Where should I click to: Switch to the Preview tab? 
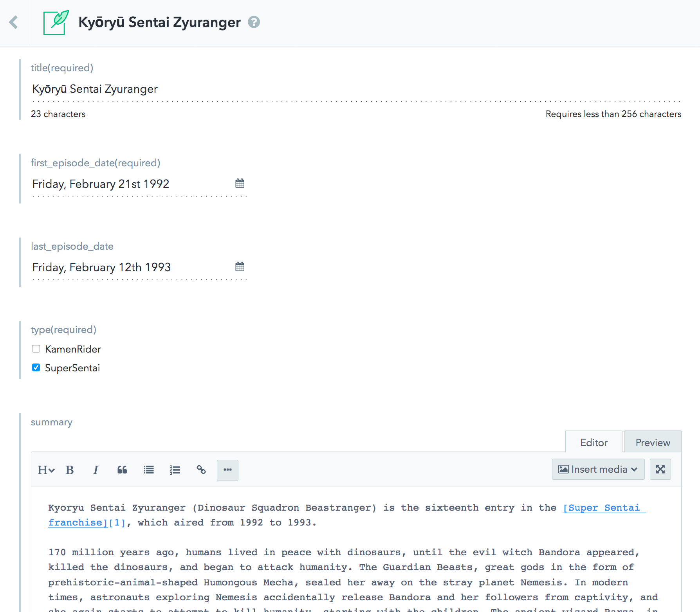pyautogui.click(x=652, y=442)
